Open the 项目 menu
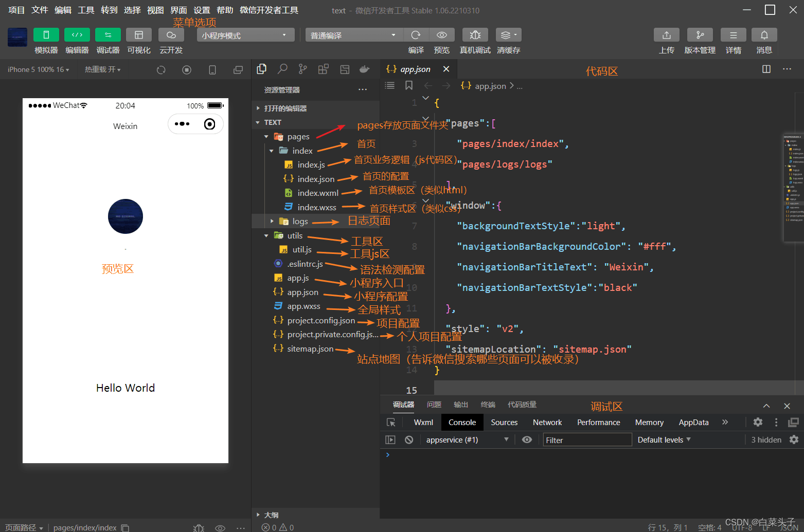Viewport: 804px width, 532px height. 16,10
